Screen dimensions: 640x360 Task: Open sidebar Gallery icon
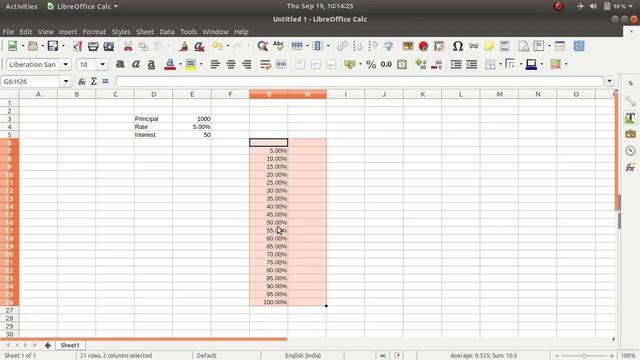click(x=630, y=134)
